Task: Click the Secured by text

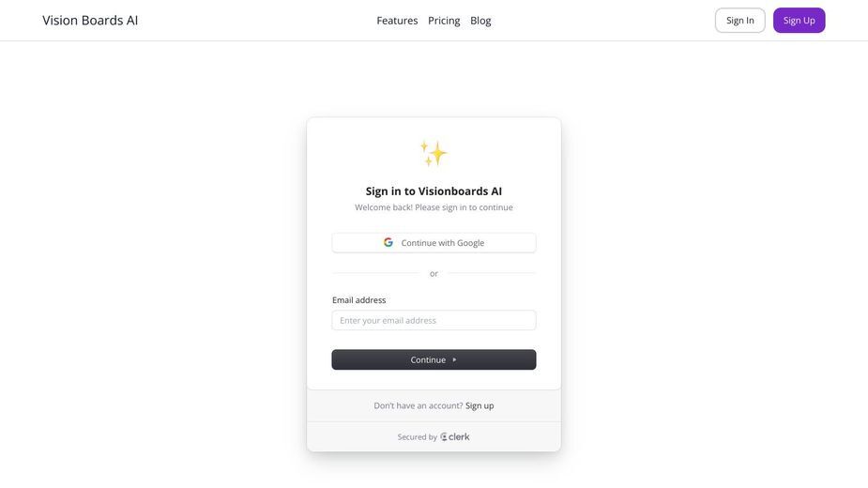Action: pyautogui.click(x=418, y=437)
